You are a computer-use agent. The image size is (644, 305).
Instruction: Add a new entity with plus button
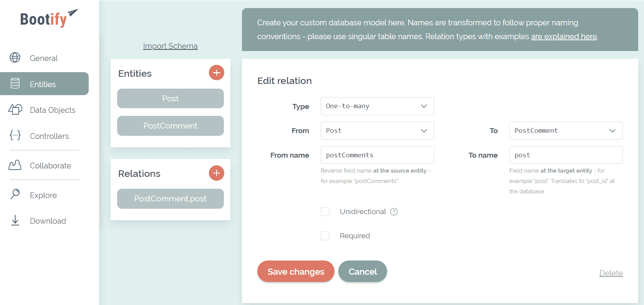216,73
